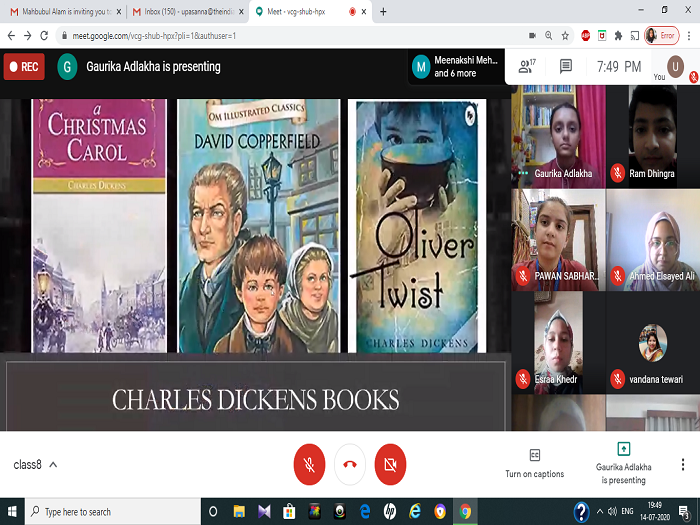
Task: Open Internet Explorer from taskbar
Action: click(415, 512)
